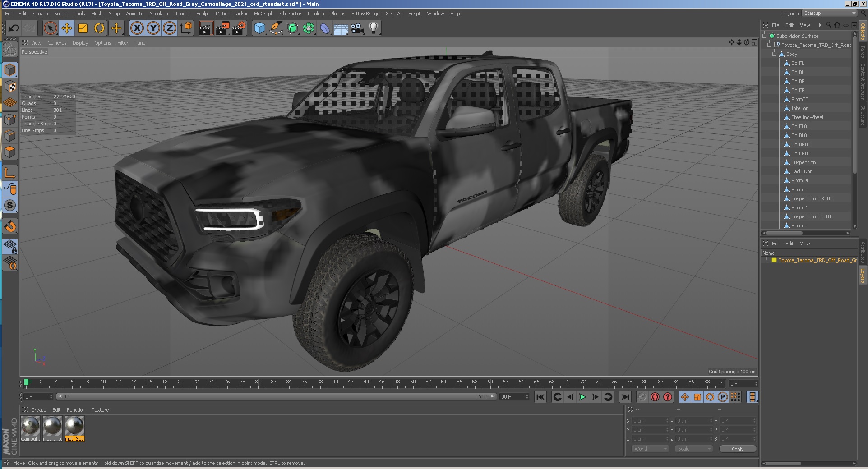Toggle Scale keyframe channel

[x=697, y=397]
